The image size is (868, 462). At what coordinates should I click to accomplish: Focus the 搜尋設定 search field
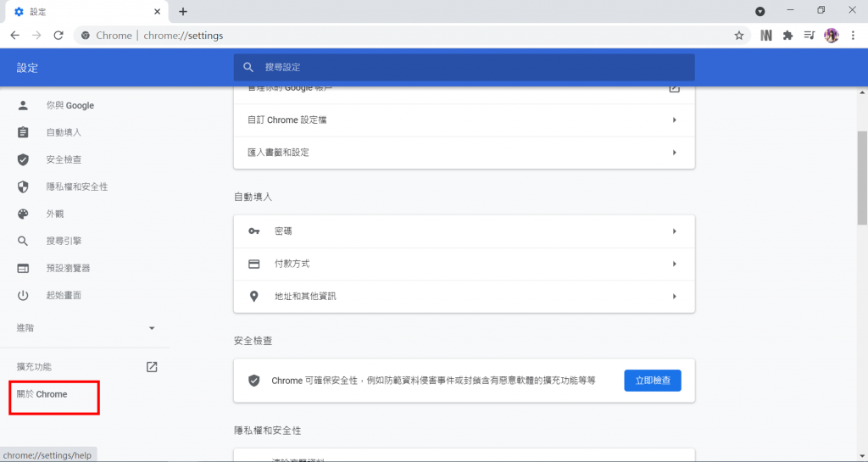pos(464,68)
